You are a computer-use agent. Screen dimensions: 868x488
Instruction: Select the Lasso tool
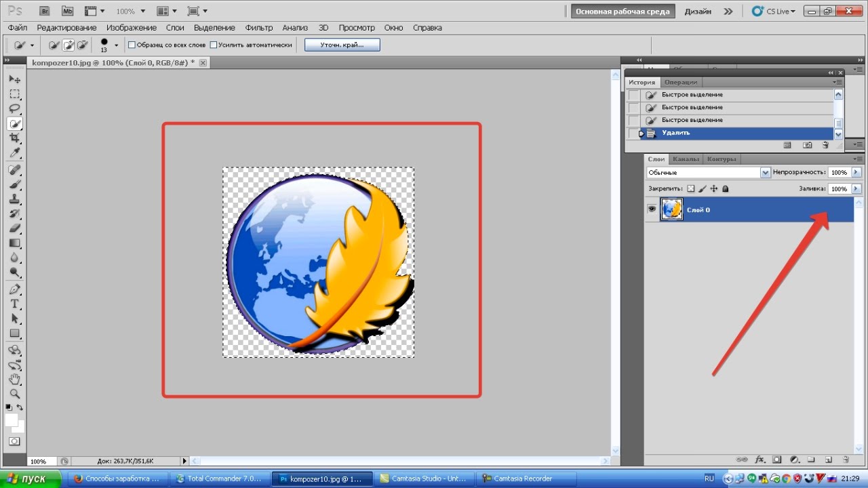(x=14, y=109)
